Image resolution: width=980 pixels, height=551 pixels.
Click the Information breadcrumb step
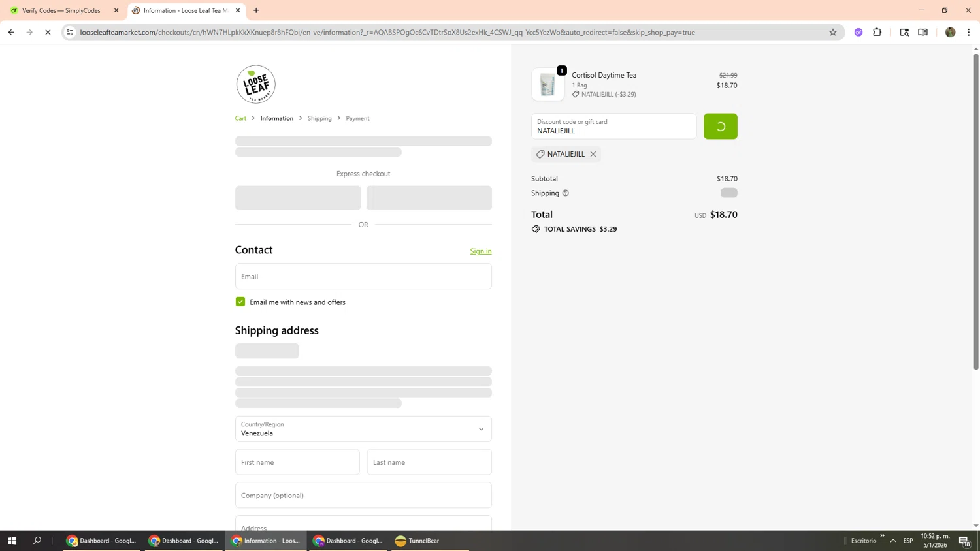[x=276, y=118]
